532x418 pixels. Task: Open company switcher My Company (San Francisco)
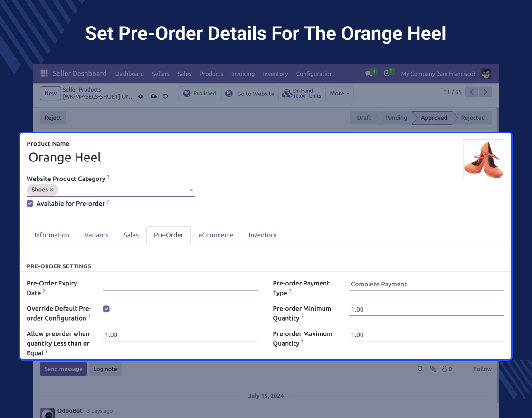437,74
